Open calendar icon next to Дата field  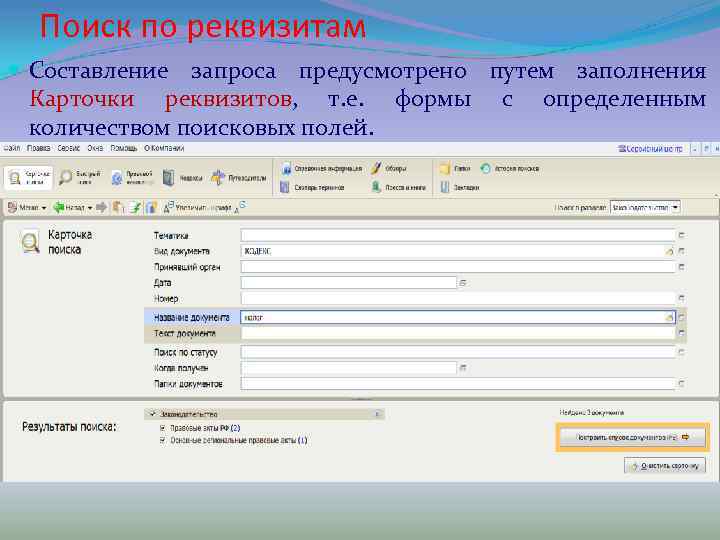pos(463,283)
